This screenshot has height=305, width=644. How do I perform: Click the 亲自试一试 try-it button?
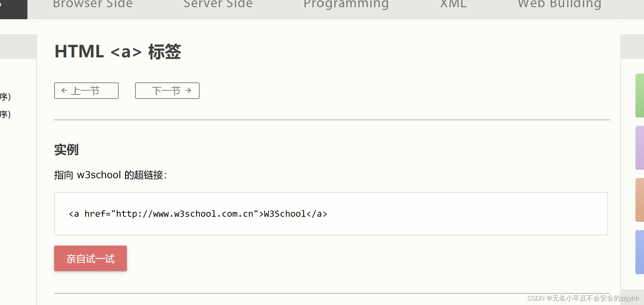[x=91, y=258]
